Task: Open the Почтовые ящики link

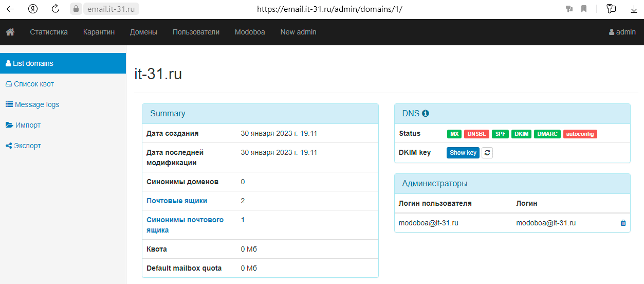Action: tap(177, 201)
